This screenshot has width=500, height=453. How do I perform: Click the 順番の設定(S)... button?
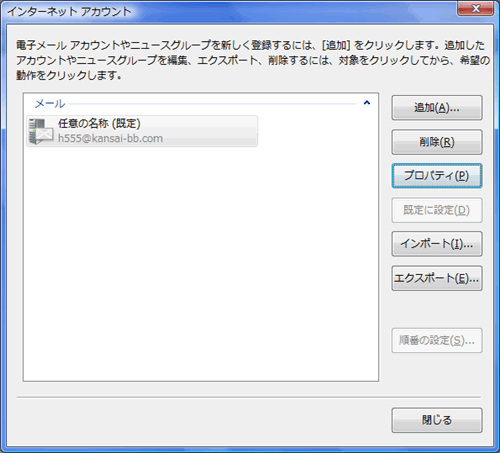[x=437, y=340]
